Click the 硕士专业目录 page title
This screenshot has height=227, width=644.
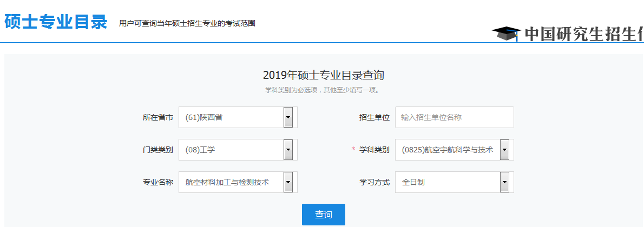click(x=56, y=22)
